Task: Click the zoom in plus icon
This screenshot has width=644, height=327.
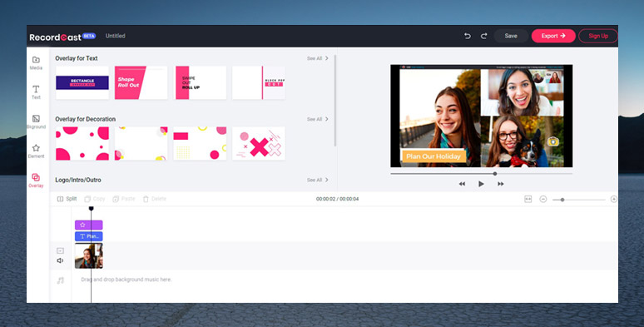Action: [x=614, y=199]
